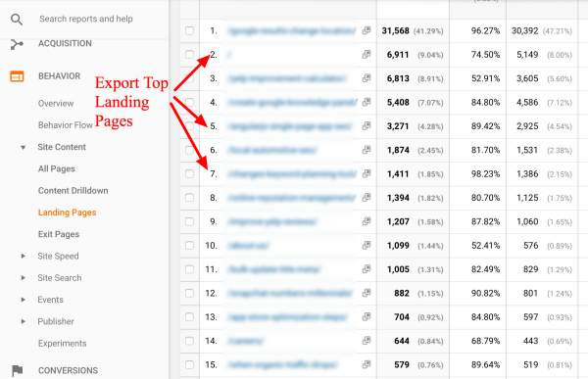
Task: Select the checkbox for row 9
Action: (190, 221)
